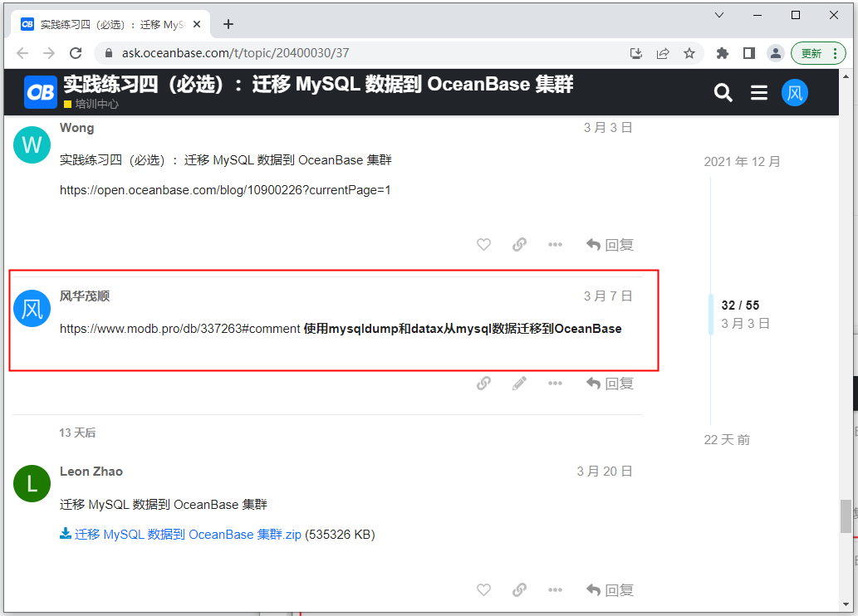Viewport: 858px width, 616px height.
Task: Select the 实践练习四 browser tab
Action: (110, 24)
